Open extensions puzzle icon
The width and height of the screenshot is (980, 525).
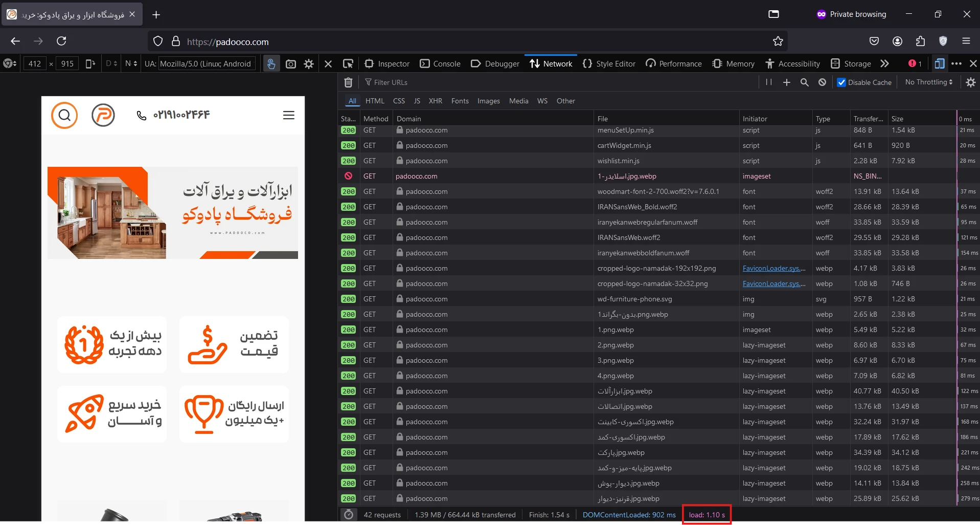920,41
